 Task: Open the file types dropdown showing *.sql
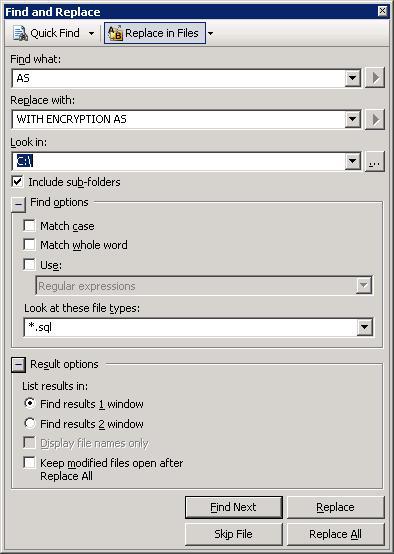click(364, 327)
